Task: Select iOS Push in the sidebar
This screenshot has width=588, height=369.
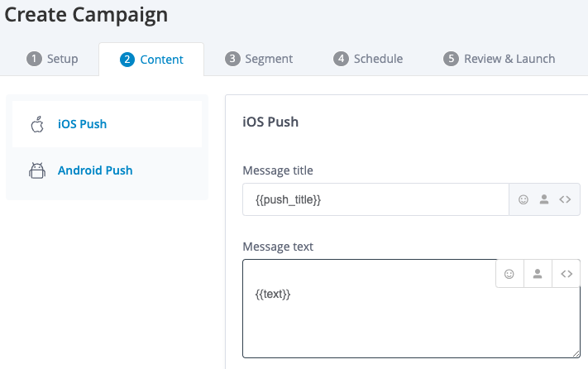Action: 82,124
